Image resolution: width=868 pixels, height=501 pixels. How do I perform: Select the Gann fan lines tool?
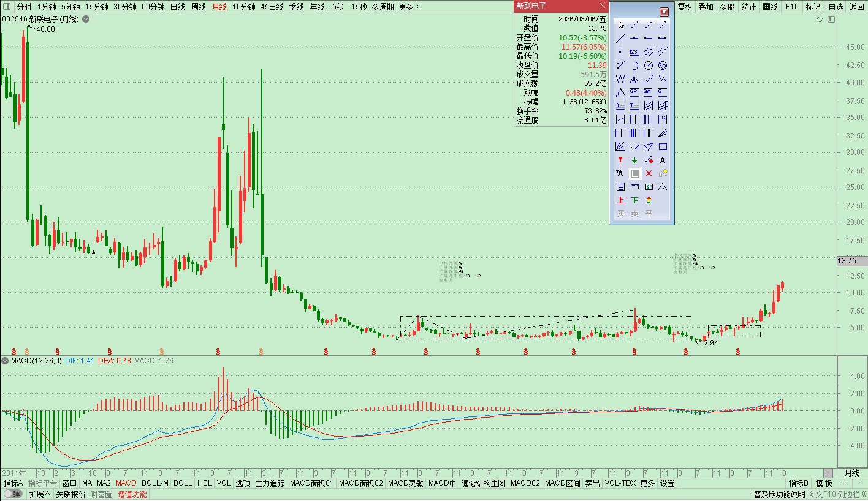click(x=620, y=146)
